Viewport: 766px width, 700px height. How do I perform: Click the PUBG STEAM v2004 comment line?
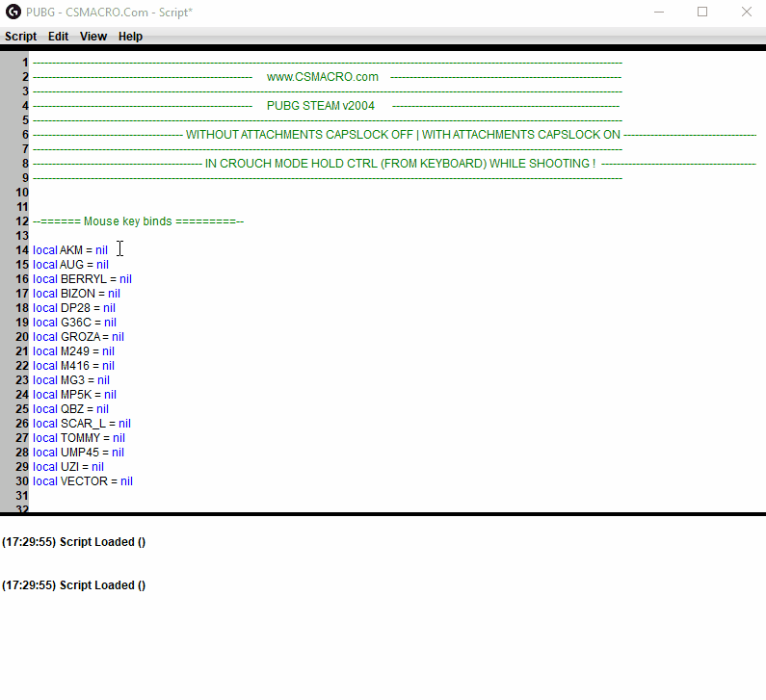point(321,106)
